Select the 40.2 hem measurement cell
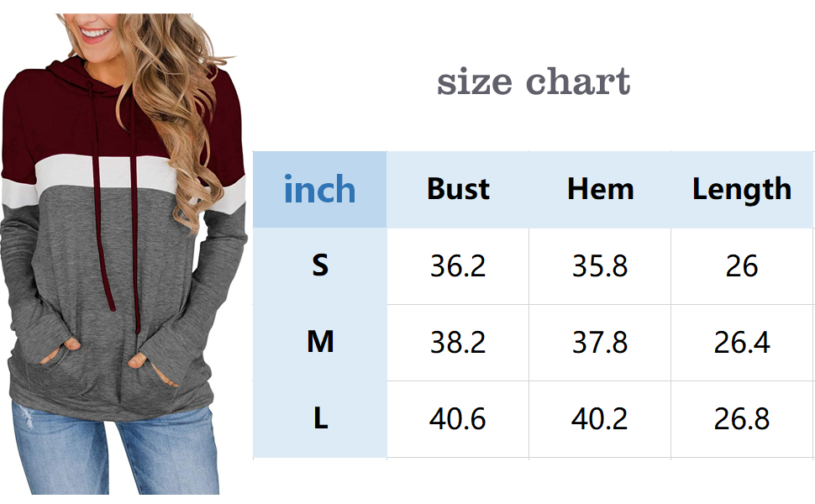The width and height of the screenshot is (815, 504). (x=599, y=419)
